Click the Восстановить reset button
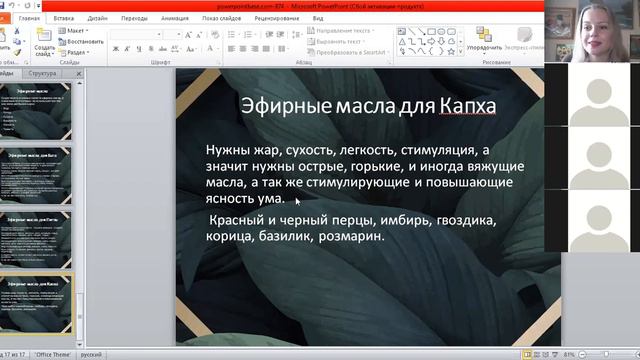Viewport: 640px width, 360px height. click(x=81, y=42)
